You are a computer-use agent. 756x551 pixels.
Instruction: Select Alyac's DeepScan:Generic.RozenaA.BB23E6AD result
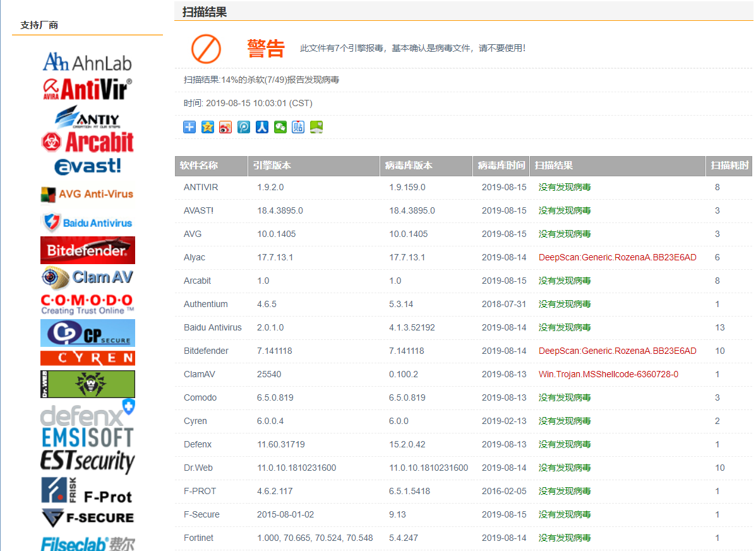click(617, 257)
